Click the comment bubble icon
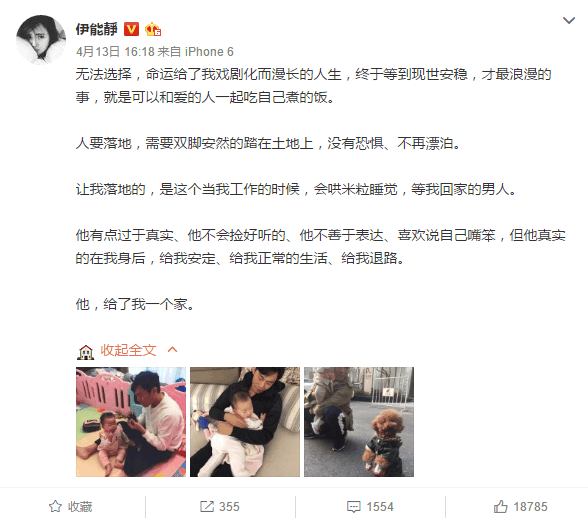The width and height of the screenshot is (588, 521). coord(354,507)
